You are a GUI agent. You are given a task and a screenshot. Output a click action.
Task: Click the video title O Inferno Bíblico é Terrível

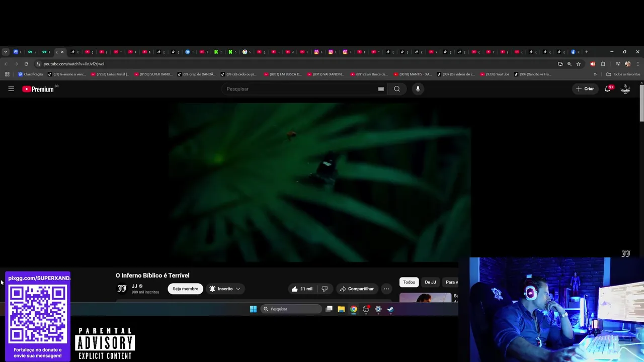click(152, 276)
